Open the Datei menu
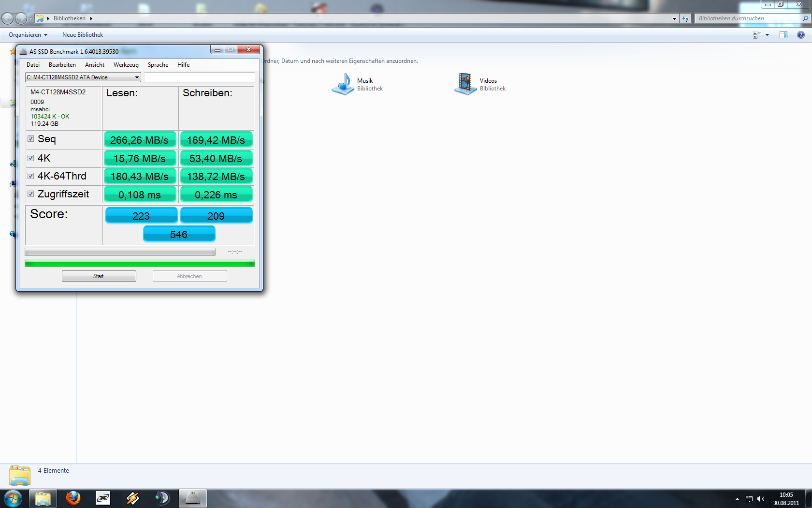The width and height of the screenshot is (812, 508). click(x=33, y=65)
